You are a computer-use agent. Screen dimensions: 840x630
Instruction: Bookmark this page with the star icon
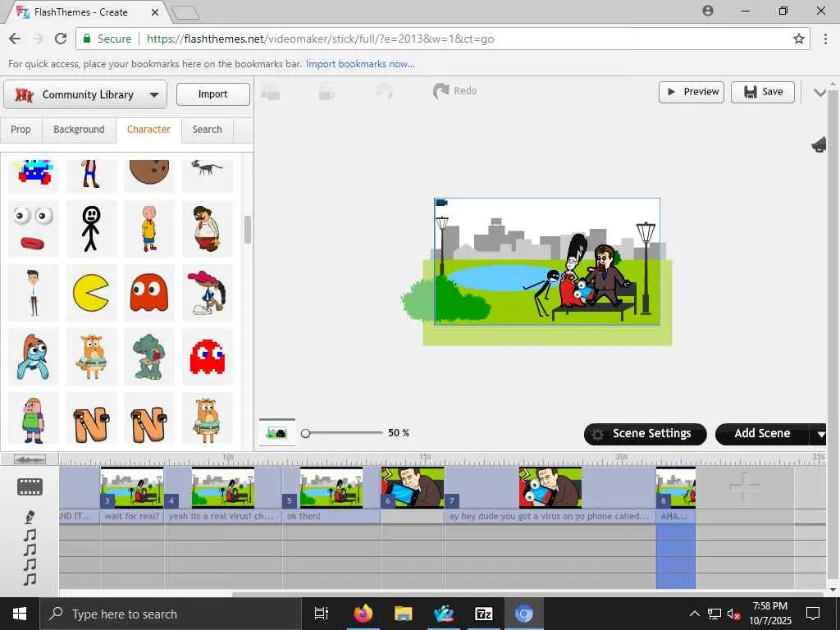pyautogui.click(x=798, y=39)
